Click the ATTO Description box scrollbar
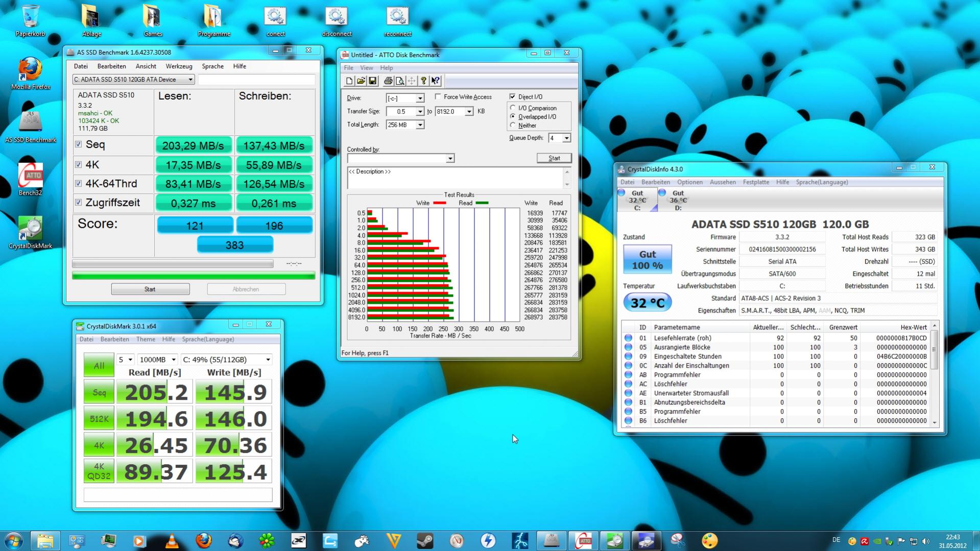The image size is (980, 551). tap(567, 177)
